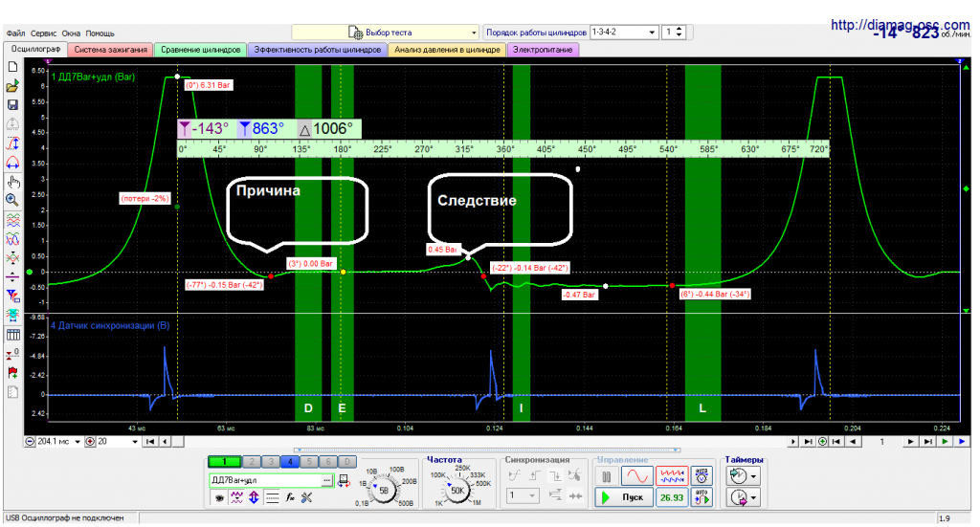Screen dimensions: 980x527
Task: Toggle channel 6 button
Action: [327, 461]
